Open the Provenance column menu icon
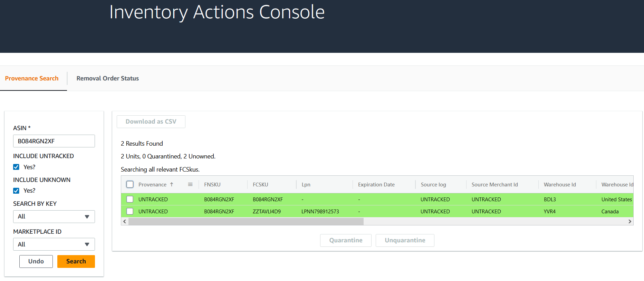Screen dimensions: 644x281 tap(190, 185)
